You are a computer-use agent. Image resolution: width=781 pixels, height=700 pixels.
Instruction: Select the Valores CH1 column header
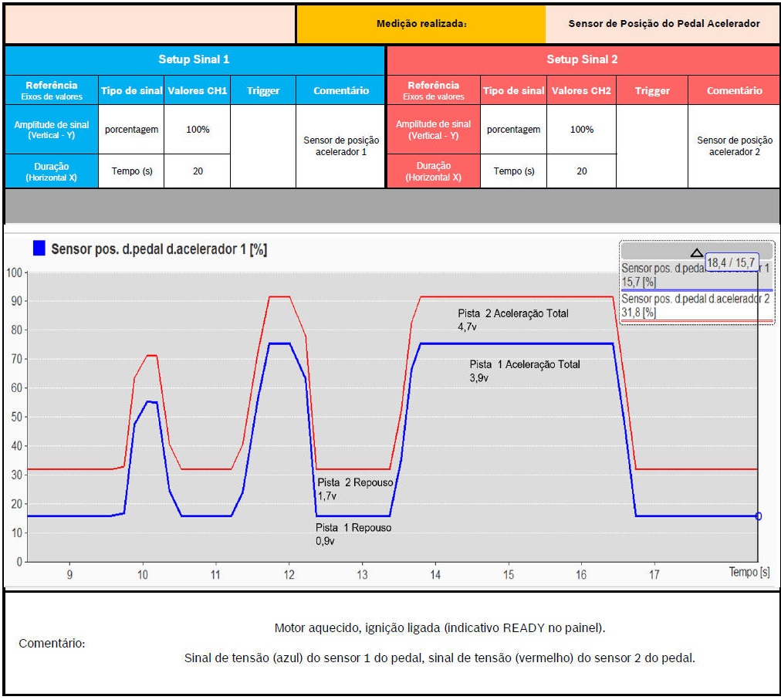tap(198, 90)
